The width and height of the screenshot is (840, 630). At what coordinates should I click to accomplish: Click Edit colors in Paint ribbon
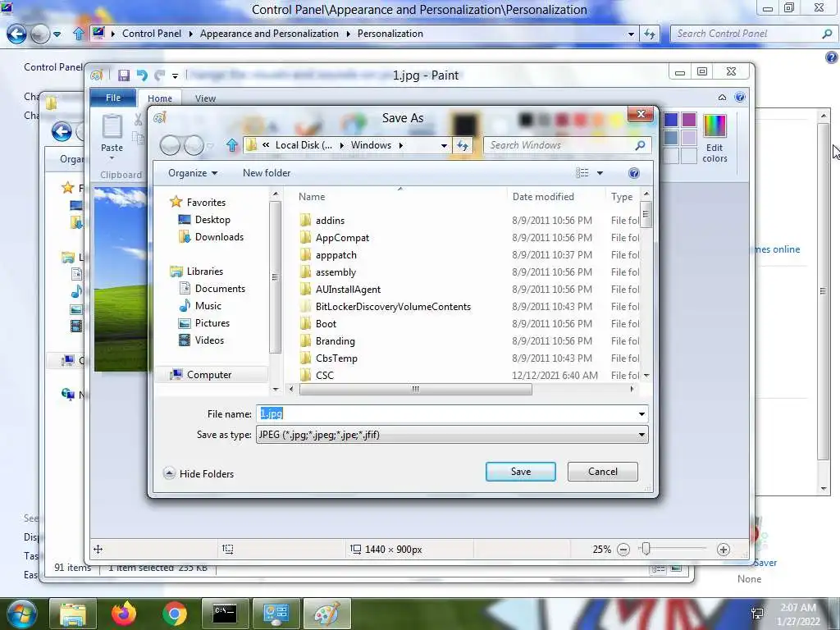(714, 138)
